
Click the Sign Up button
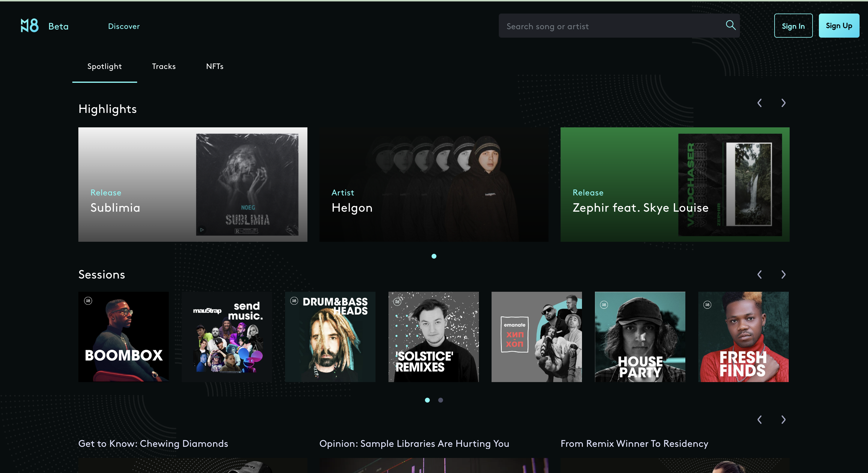[839, 26]
